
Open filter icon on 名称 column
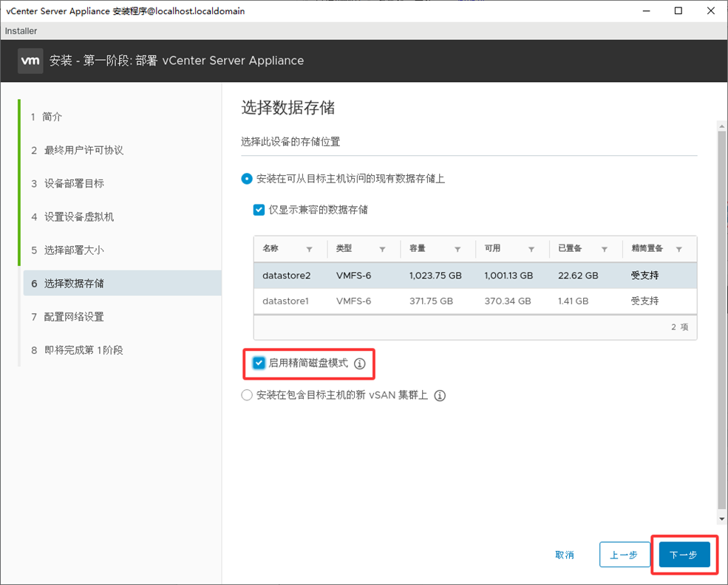(309, 250)
